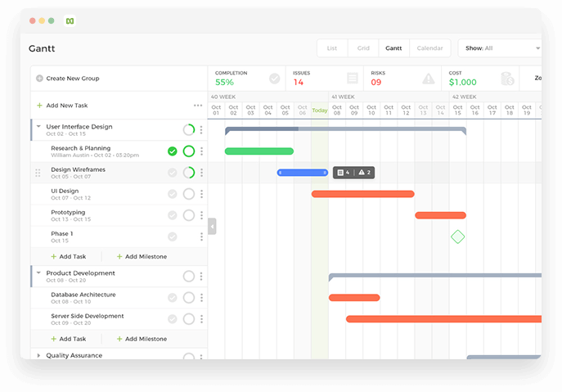
Task: Switch to List view tab
Action: 332,48
